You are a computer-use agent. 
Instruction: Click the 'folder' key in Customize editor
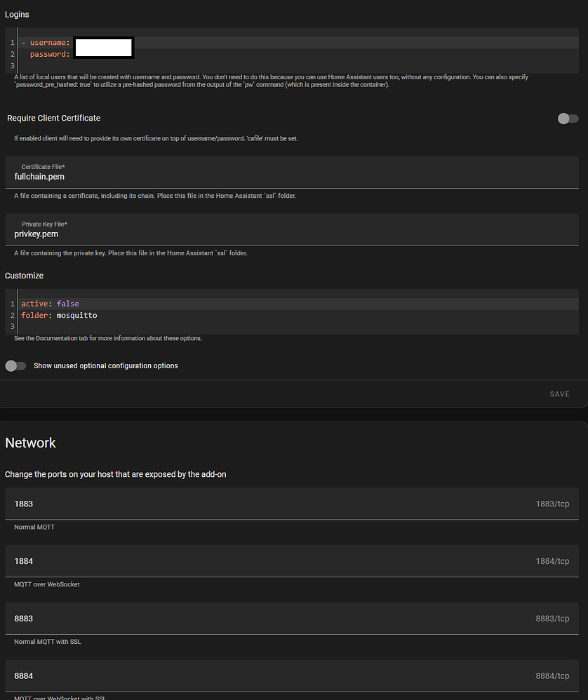36,316
